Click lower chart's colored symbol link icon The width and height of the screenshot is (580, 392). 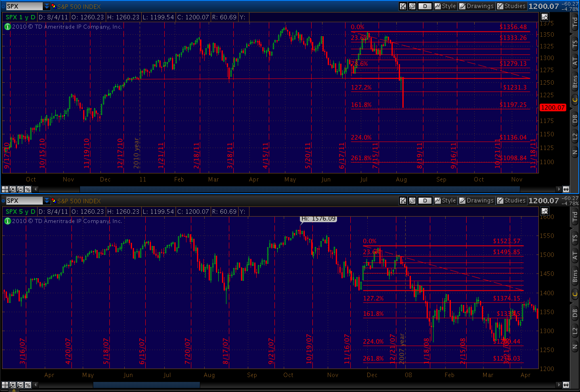tap(53, 200)
